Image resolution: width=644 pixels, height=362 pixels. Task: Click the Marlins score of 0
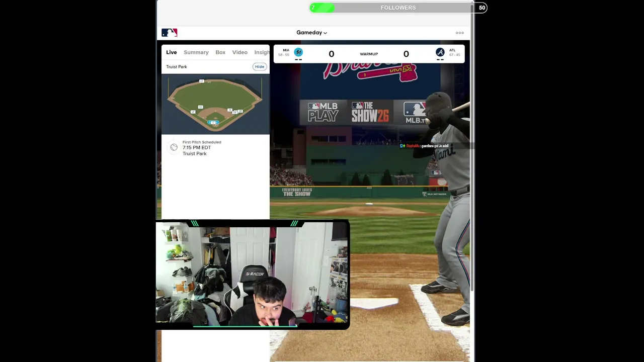coord(331,54)
